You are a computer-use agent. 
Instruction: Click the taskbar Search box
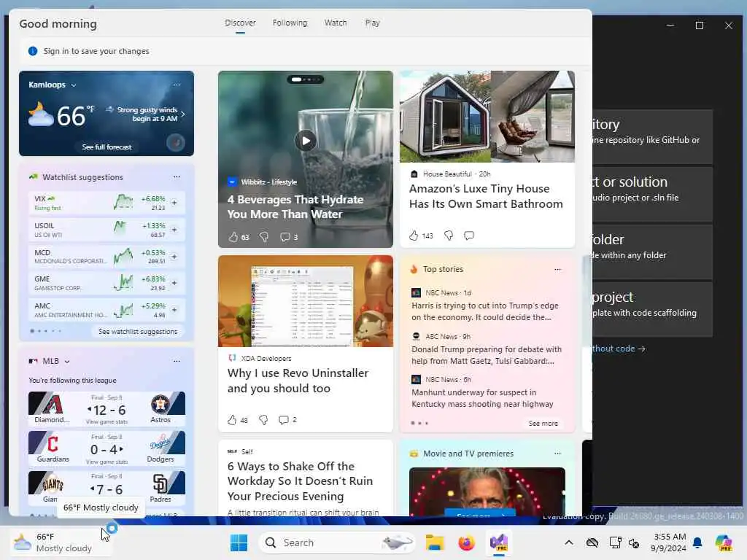tap(337, 542)
